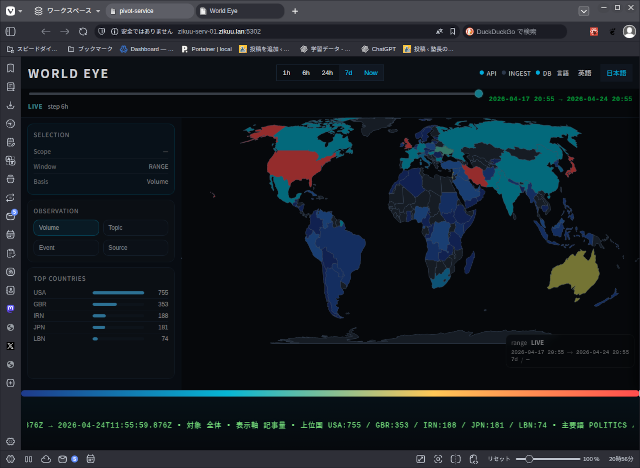
Task: Toggle the browser side panel icon
Action: click(11, 31)
